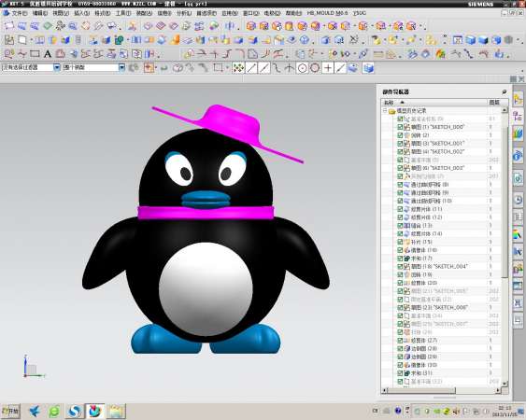Uncheck the SKETCH_004 feature checkbox
The width and height of the screenshot is (526, 420).
(400, 267)
